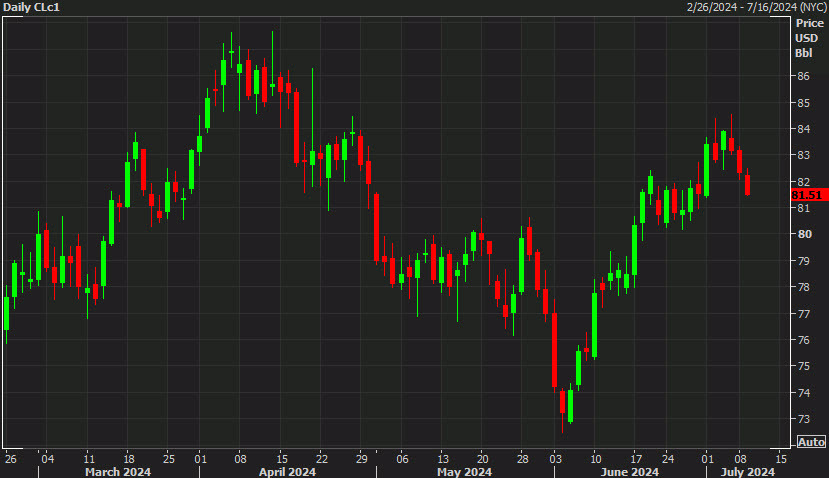Click the Auto scale button
Screen dimensions: 829x478
811,442
